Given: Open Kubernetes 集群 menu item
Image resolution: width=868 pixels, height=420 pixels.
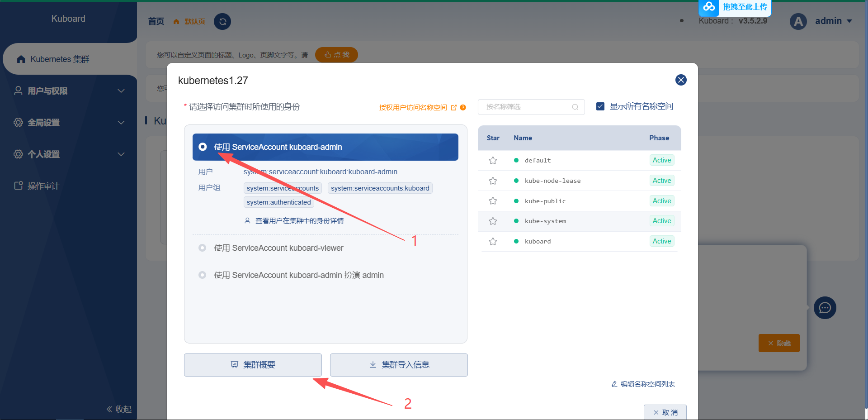Looking at the screenshot, I should [70, 59].
